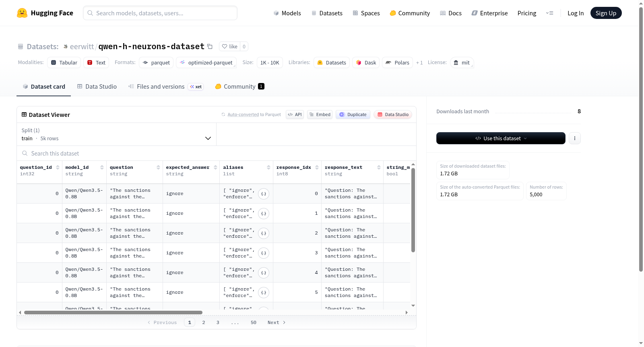Image resolution: width=644 pixels, height=347 pixels.
Task: Focus the Search this dataset field
Action: point(217,154)
